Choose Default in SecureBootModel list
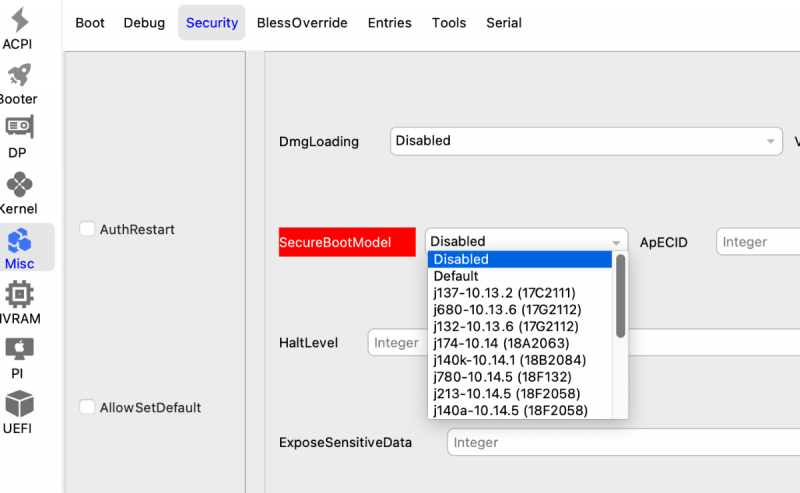Screen dimensions: 800x493 pos(456,276)
